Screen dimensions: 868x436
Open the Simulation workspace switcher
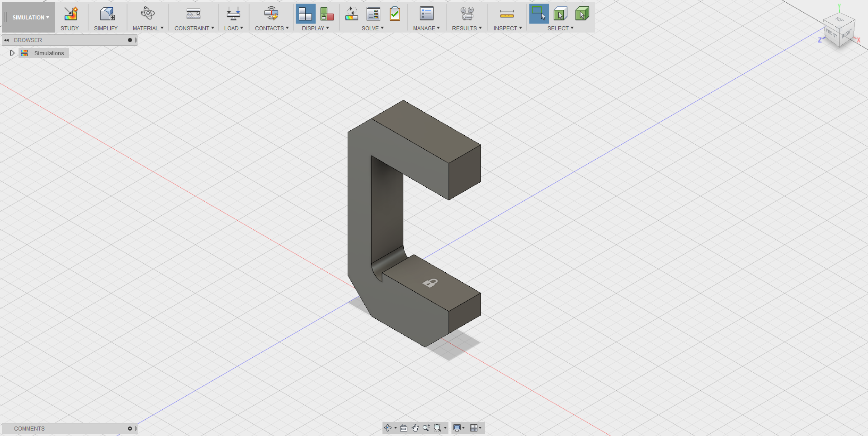click(x=29, y=17)
